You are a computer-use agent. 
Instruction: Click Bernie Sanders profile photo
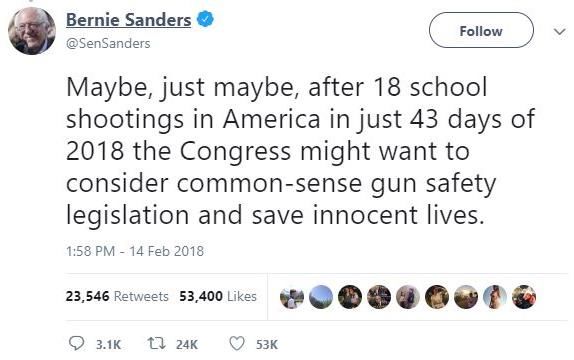pos(32,30)
